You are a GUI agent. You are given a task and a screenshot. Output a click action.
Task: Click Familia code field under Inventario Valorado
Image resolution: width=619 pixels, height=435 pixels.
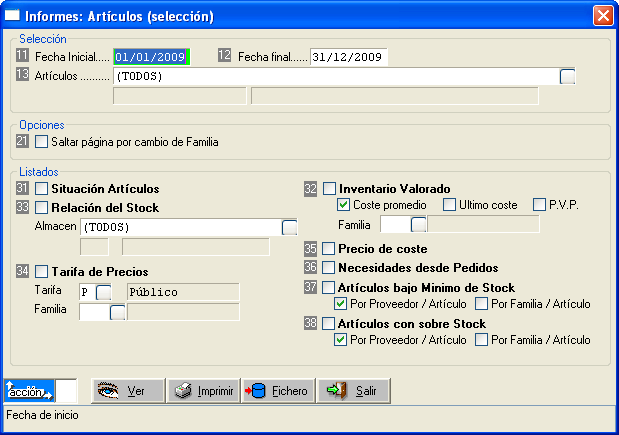pos(396,225)
